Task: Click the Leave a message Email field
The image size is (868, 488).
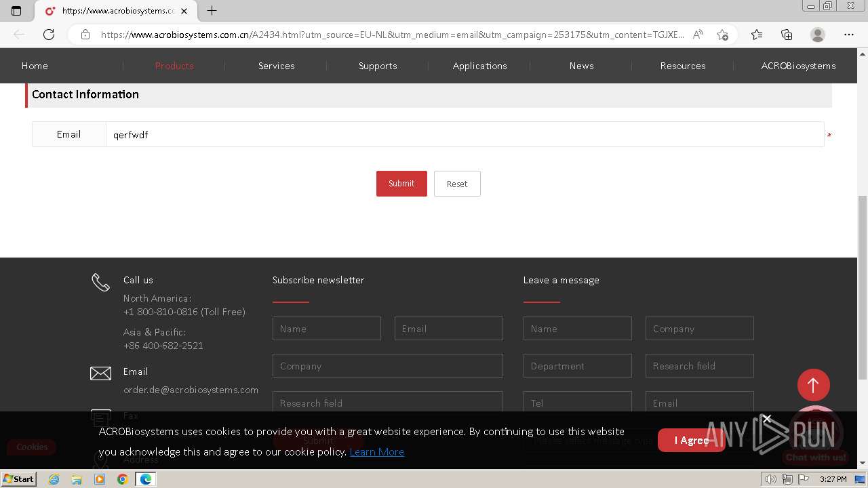Action: (x=700, y=402)
